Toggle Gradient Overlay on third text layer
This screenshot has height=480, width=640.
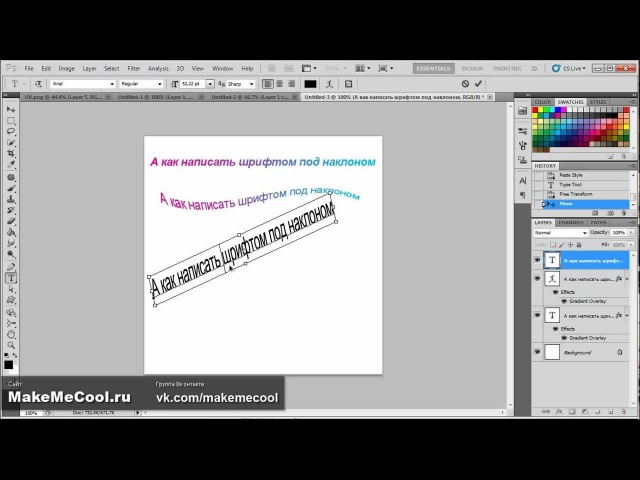[564, 338]
